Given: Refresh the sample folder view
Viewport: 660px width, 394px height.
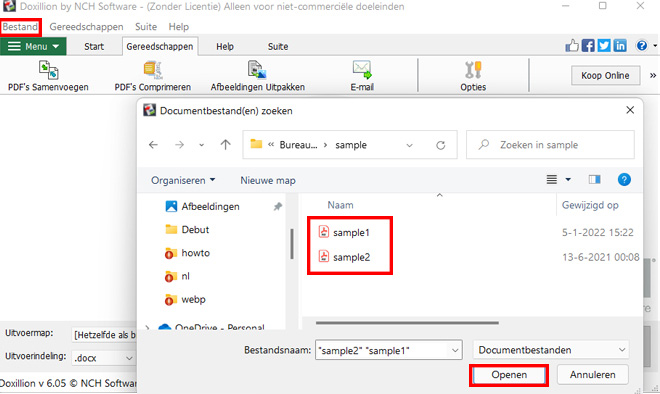Looking at the screenshot, I should click(441, 145).
